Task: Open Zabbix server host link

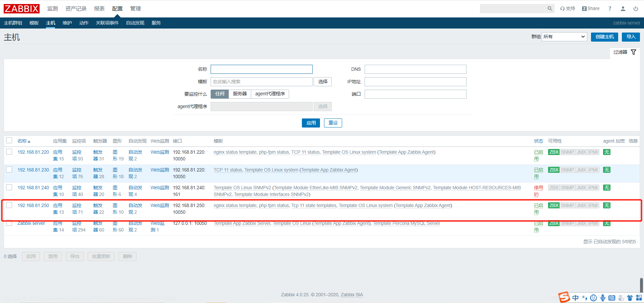Action: point(31,223)
